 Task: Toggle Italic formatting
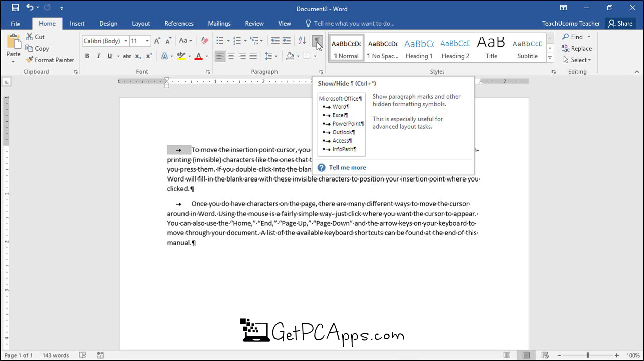(98, 56)
